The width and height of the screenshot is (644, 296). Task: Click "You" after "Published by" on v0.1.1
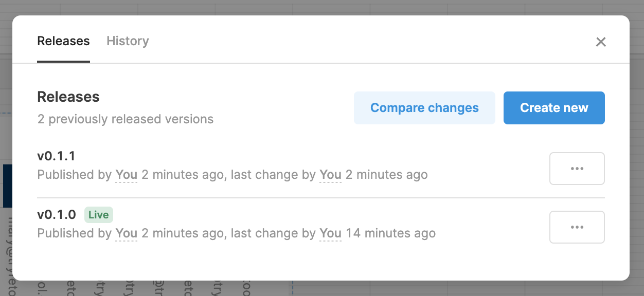pos(127,175)
